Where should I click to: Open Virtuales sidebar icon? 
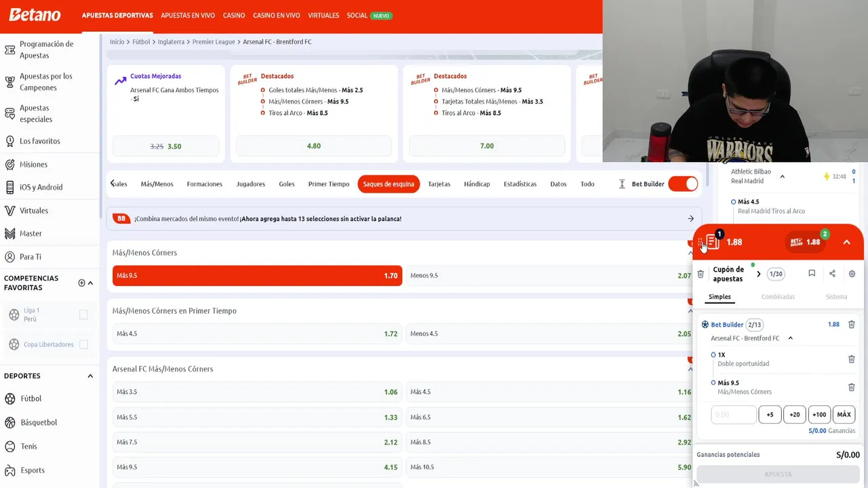pos(9,210)
